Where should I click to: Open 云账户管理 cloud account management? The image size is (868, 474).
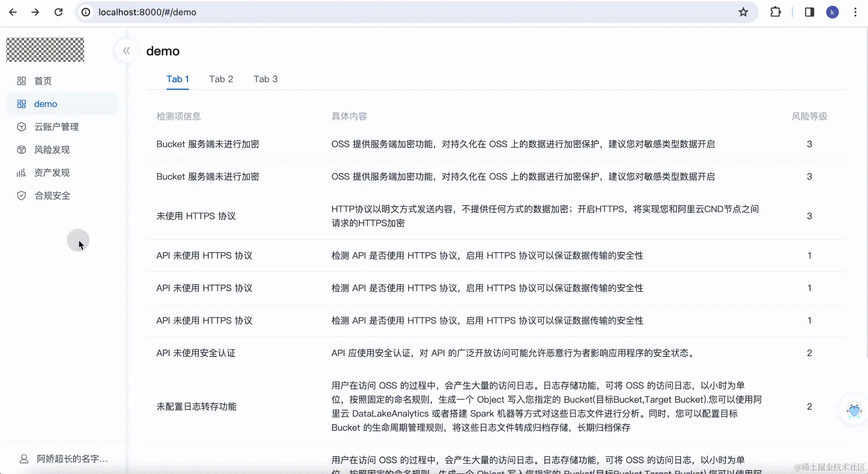56,127
